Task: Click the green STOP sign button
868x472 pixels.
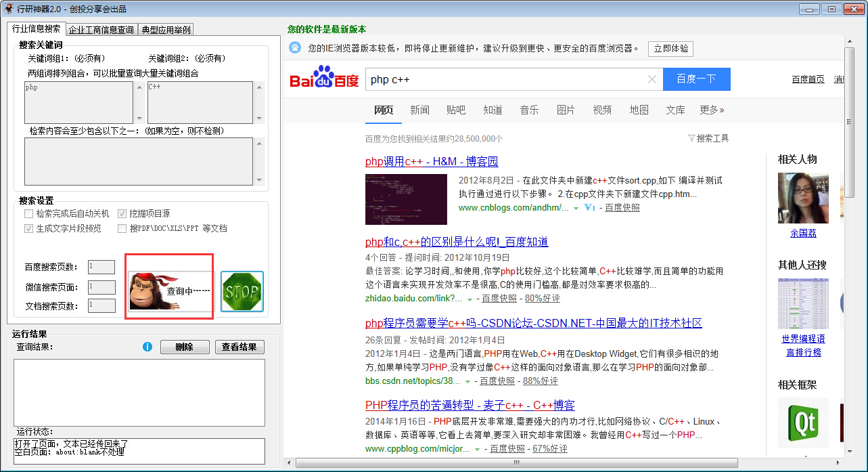Action: [x=242, y=292]
